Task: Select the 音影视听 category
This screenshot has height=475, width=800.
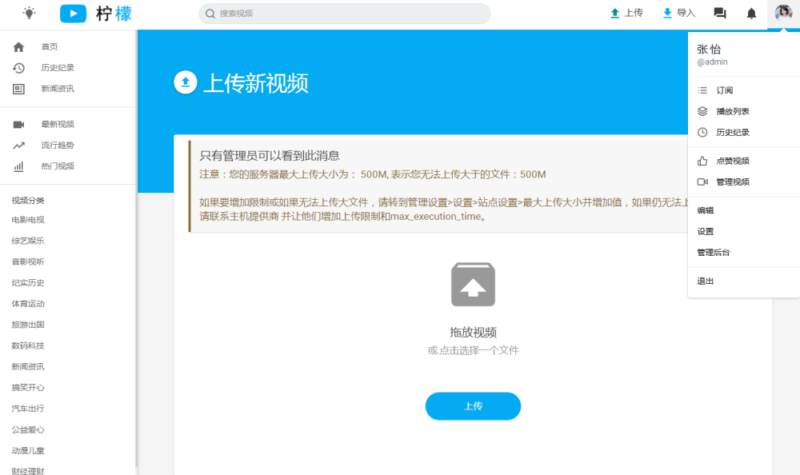Action: tap(28, 261)
